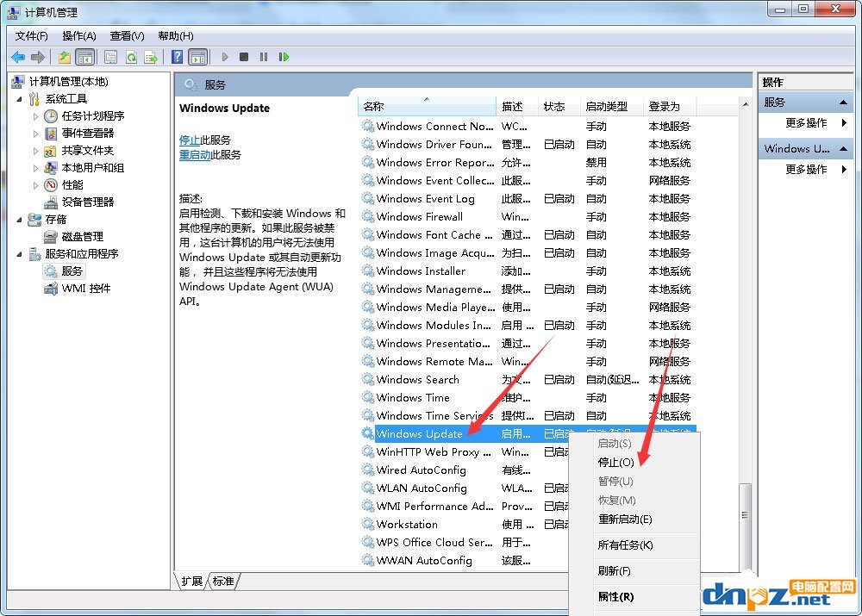862x616 pixels.
Task: Go up one level with folder icon
Action: click(65, 57)
